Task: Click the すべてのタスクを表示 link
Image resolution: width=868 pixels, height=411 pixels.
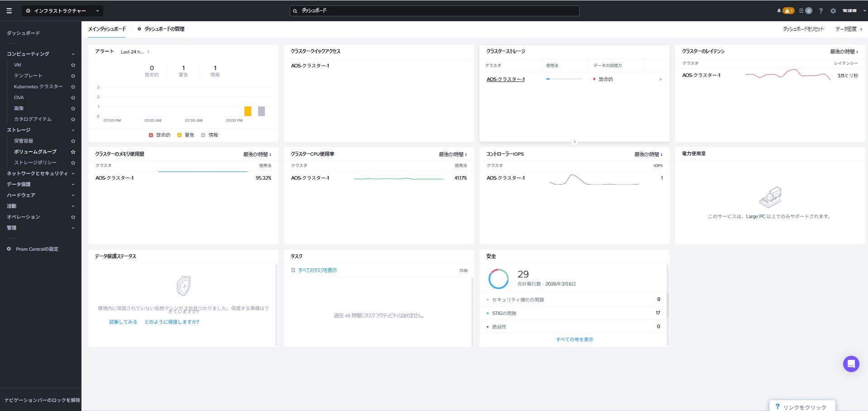Action: coord(317,270)
